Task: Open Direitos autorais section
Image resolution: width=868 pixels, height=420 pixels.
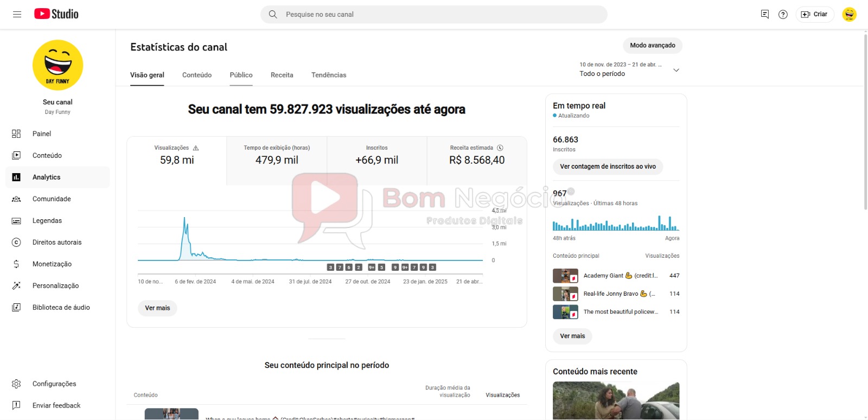Action: click(x=56, y=243)
